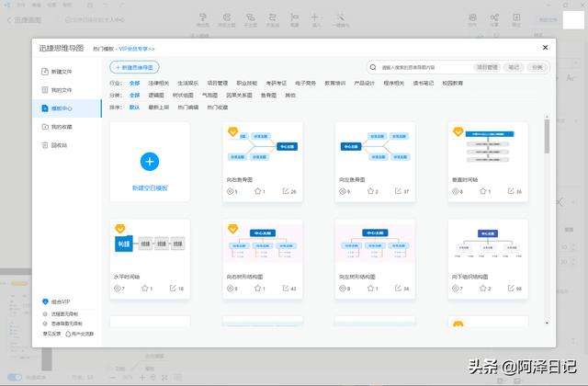This screenshot has width=588, height=386.
Task: Go back via 迅捷画图 in the background window
Action: coord(25,20)
